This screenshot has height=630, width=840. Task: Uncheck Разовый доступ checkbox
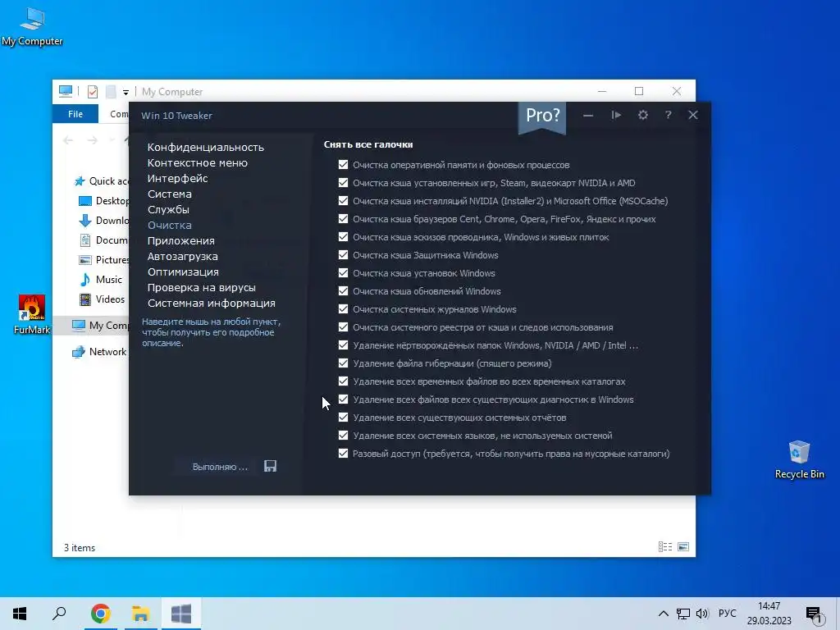[344, 453]
